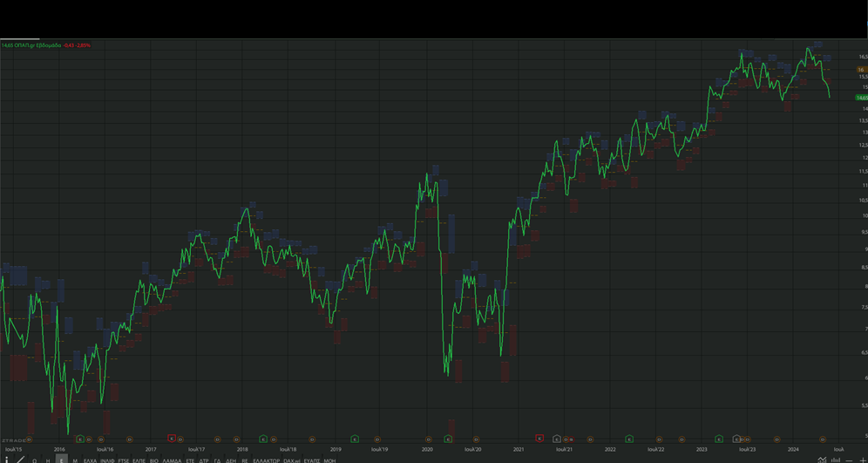Click the green E event marker in 2019

click(355, 439)
